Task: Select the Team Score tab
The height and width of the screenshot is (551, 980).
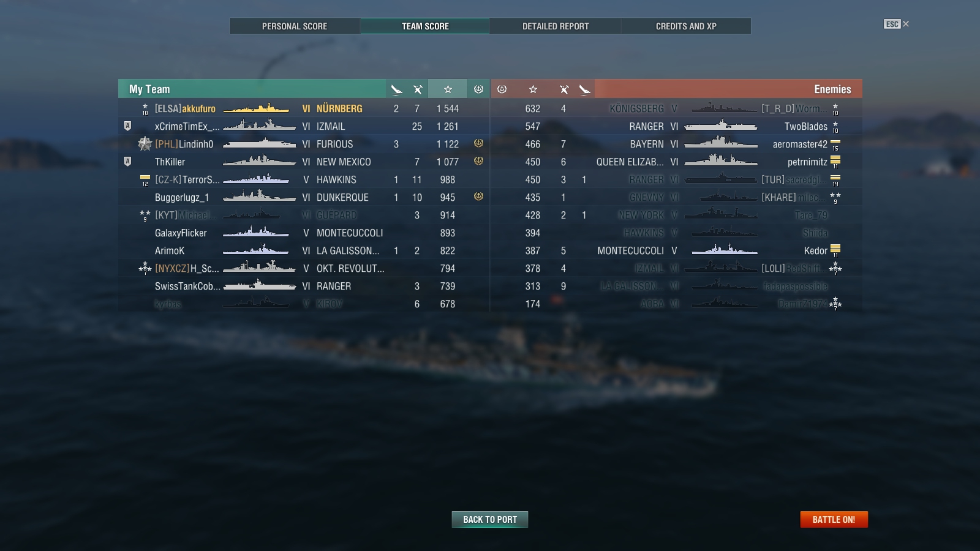Action: 425,26
